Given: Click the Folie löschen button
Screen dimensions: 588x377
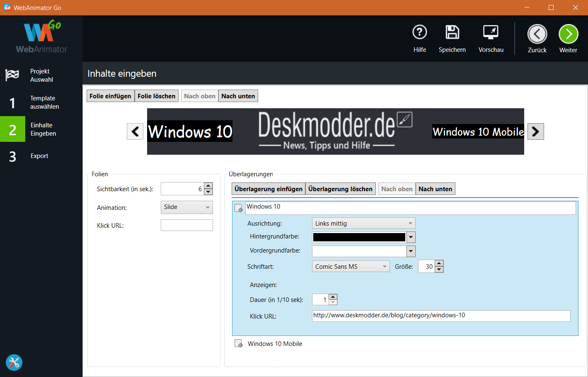Looking at the screenshot, I should [x=157, y=96].
